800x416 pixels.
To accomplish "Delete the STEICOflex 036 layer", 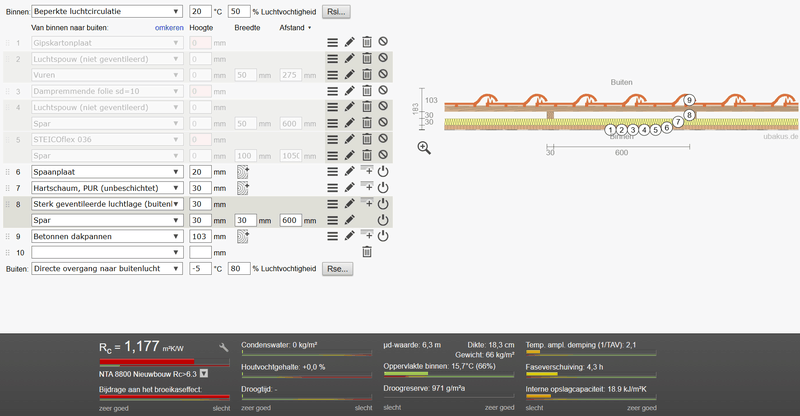I will click(367, 139).
